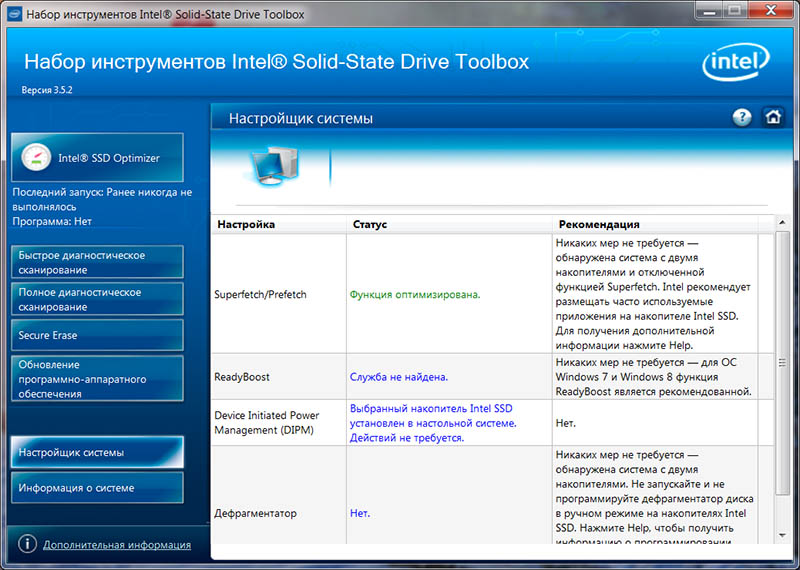Click the app icon in the title bar

pyautogui.click(x=12, y=15)
